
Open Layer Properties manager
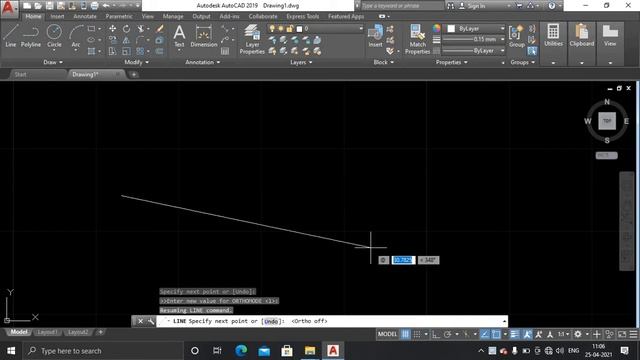tap(252, 39)
